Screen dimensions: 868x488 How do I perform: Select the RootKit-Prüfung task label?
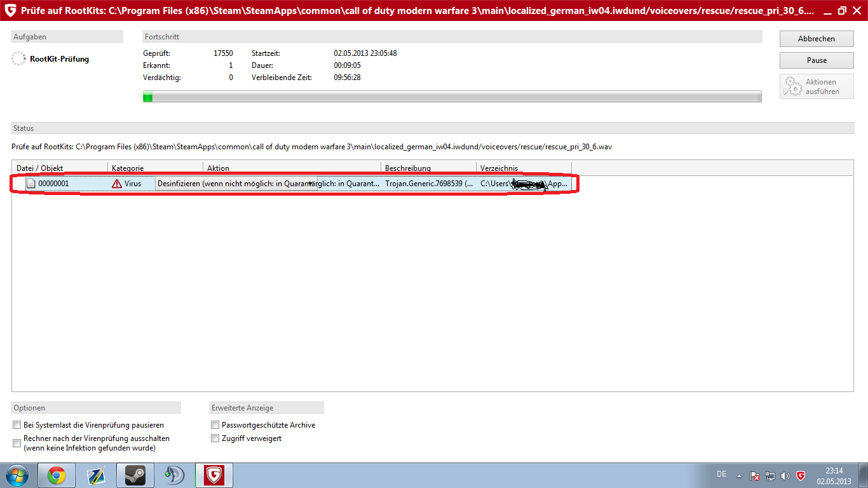59,59
